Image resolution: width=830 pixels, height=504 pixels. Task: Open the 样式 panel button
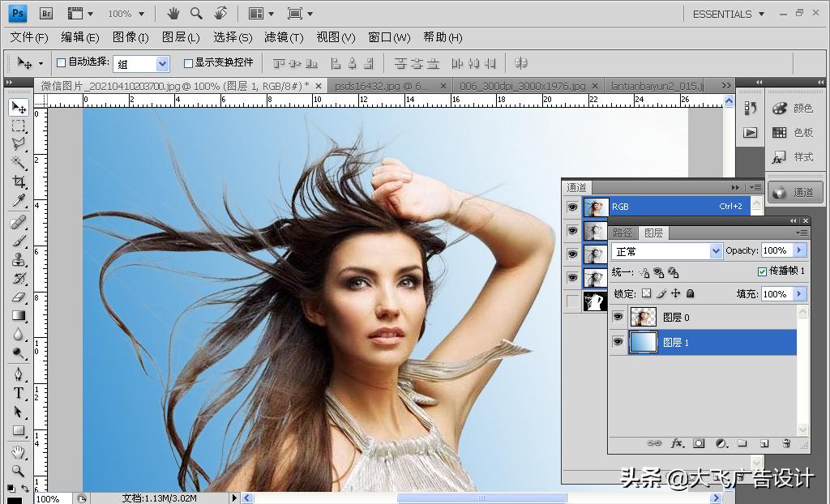pos(792,157)
